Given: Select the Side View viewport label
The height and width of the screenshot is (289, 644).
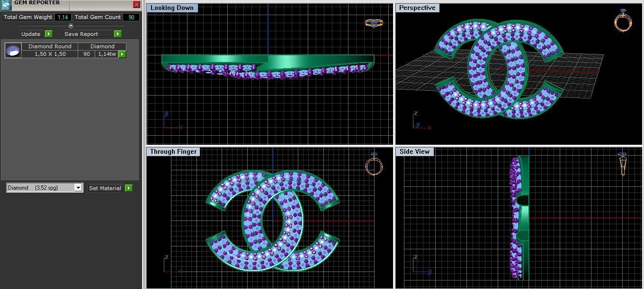Looking at the screenshot, I should (x=414, y=152).
